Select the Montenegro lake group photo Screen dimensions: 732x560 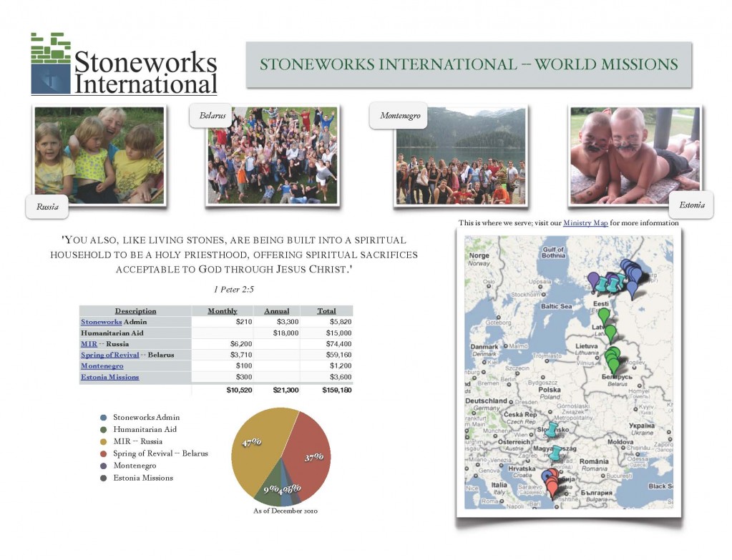pyautogui.click(x=461, y=155)
